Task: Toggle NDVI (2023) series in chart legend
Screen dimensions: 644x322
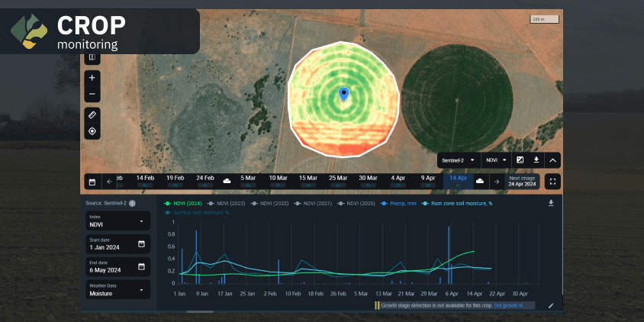Action: point(226,203)
